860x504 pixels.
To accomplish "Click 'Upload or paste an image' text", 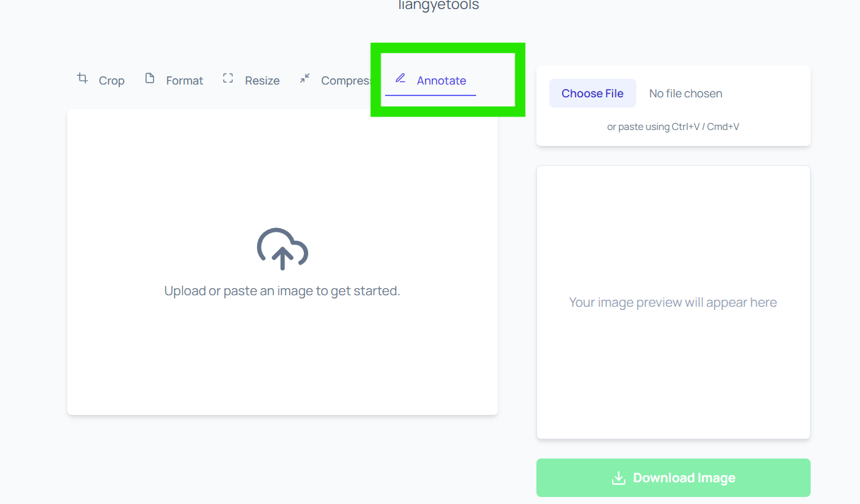I will [x=282, y=290].
